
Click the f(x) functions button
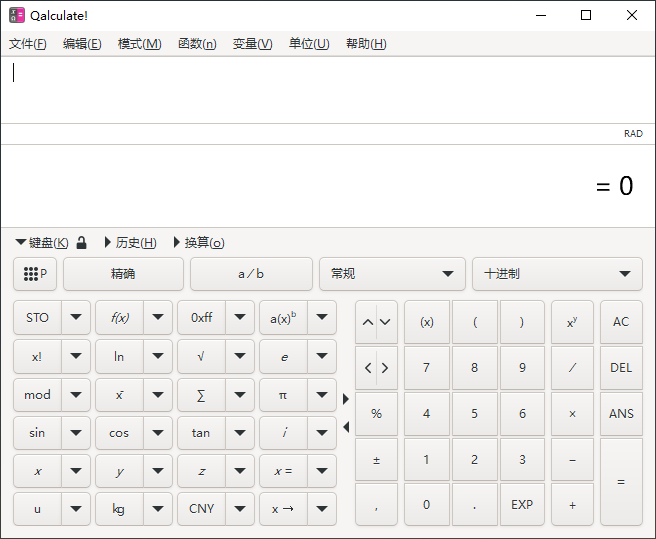coord(119,318)
